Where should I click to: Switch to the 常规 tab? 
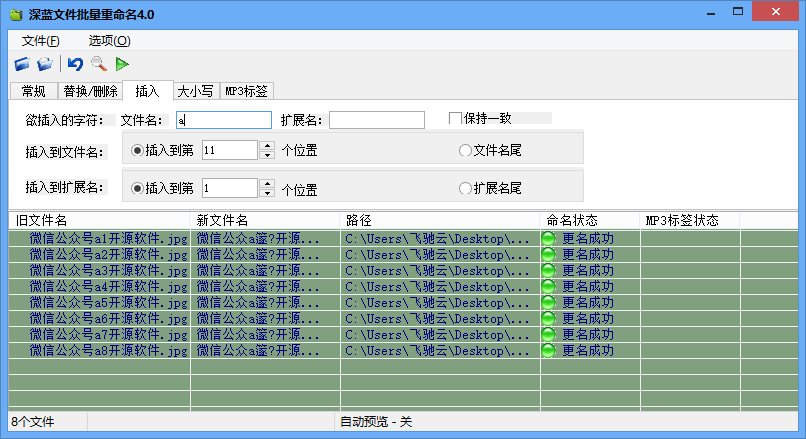coord(33,91)
